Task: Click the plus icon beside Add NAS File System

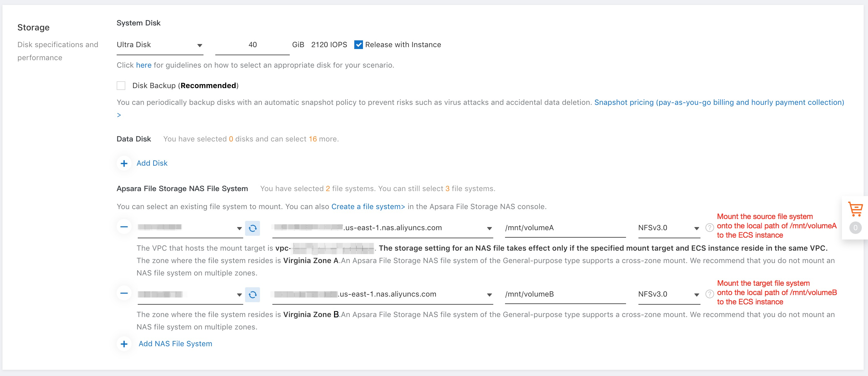Action: (x=124, y=344)
